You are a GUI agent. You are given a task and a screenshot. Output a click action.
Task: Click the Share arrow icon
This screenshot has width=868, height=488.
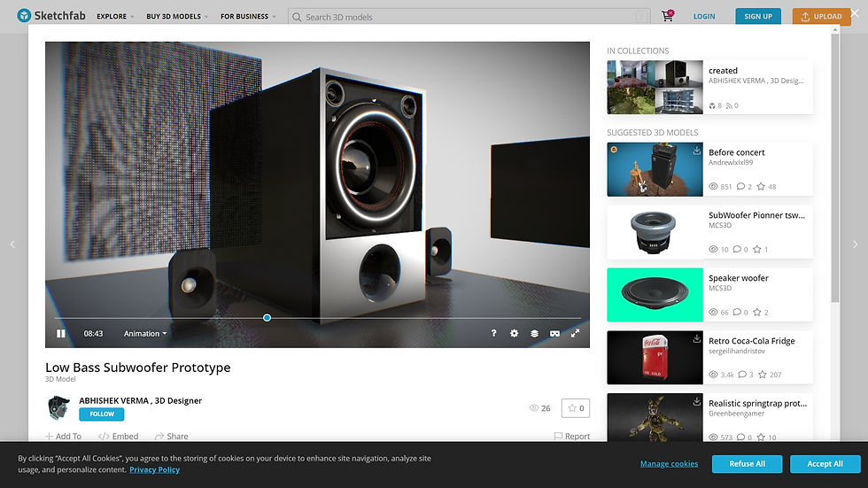159,436
